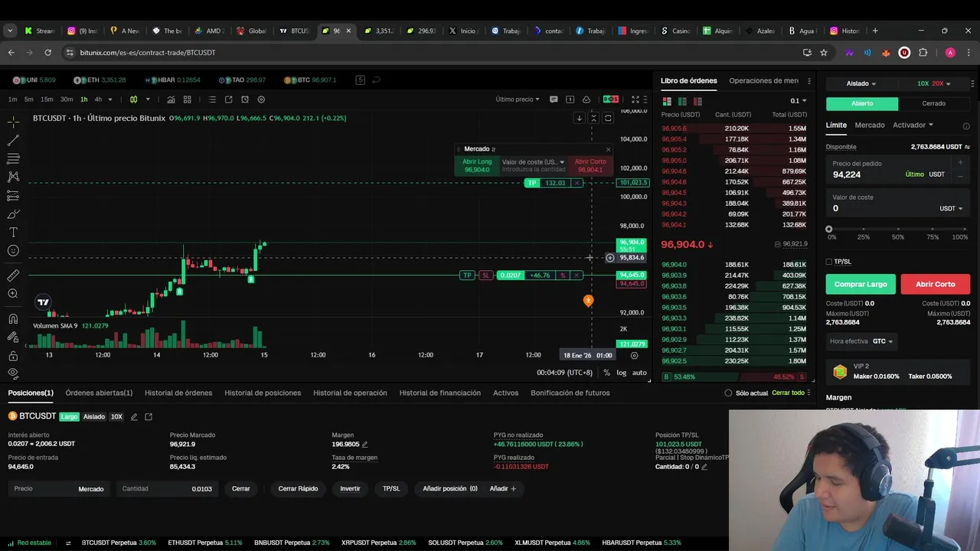This screenshot has width=980, height=551.
Task: Open the comment bubble icon in toolbar
Action: [554, 99]
